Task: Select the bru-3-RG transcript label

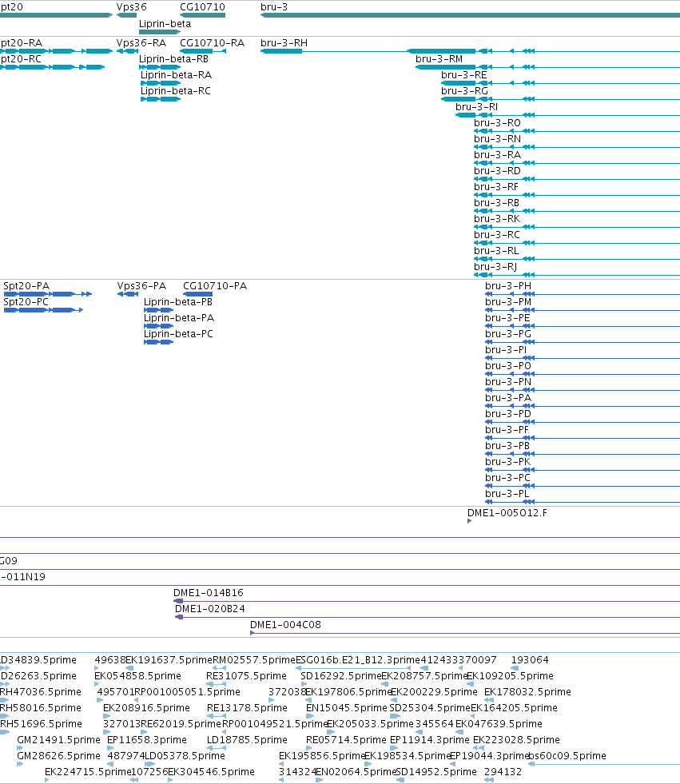Action: coord(464,91)
